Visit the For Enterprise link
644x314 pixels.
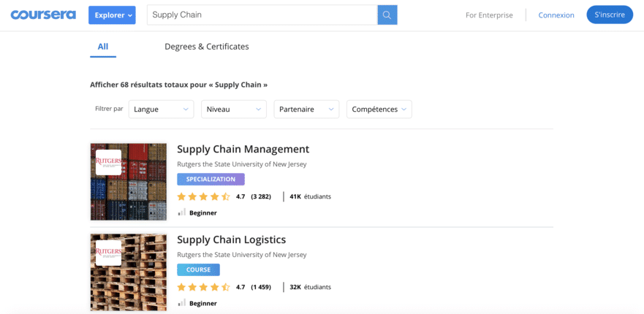tap(489, 15)
